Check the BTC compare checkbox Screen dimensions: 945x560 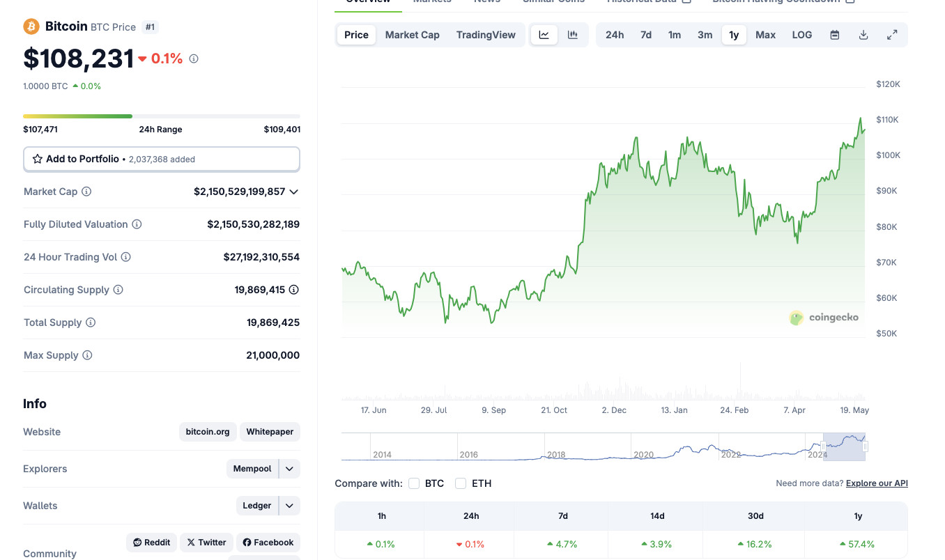[x=414, y=483]
